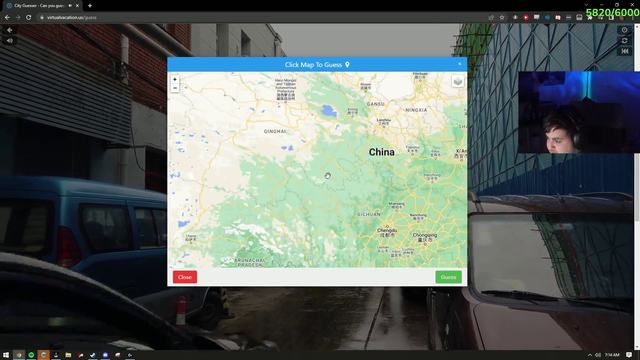Click the skip-to-start playback icon
This screenshot has height=360, width=640.
[x=624, y=51]
